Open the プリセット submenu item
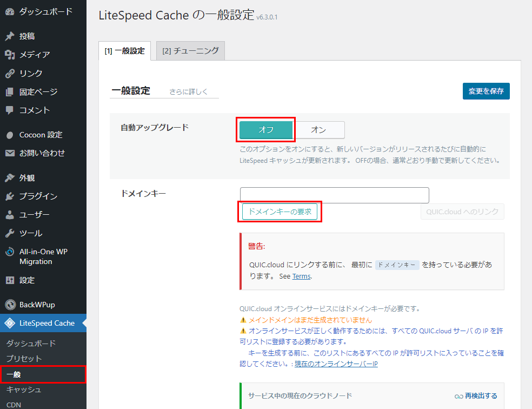 24,359
